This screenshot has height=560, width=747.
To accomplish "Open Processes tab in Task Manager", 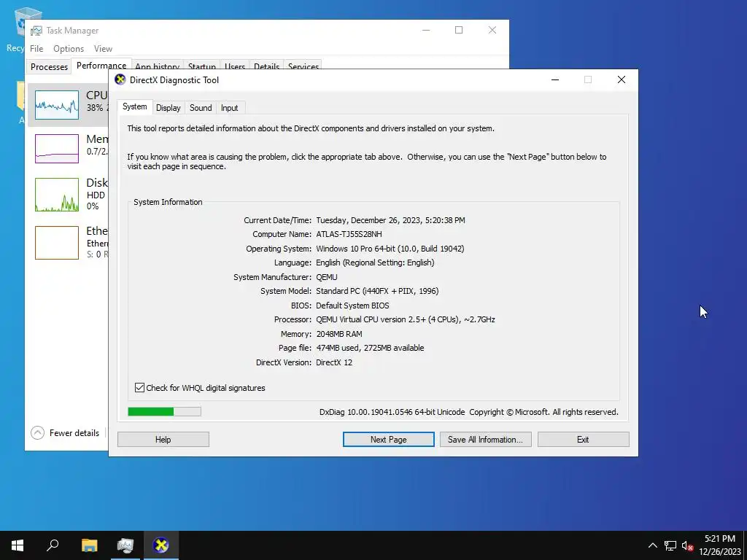I will [49, 66].
